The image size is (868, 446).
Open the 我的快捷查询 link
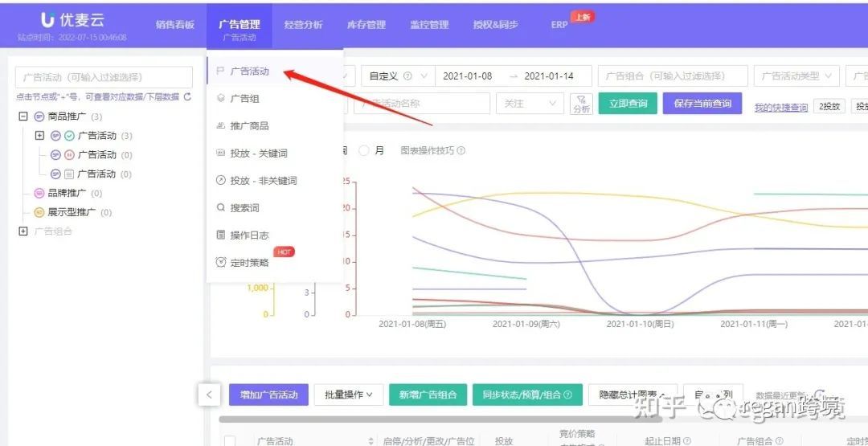tap(781, 108)
